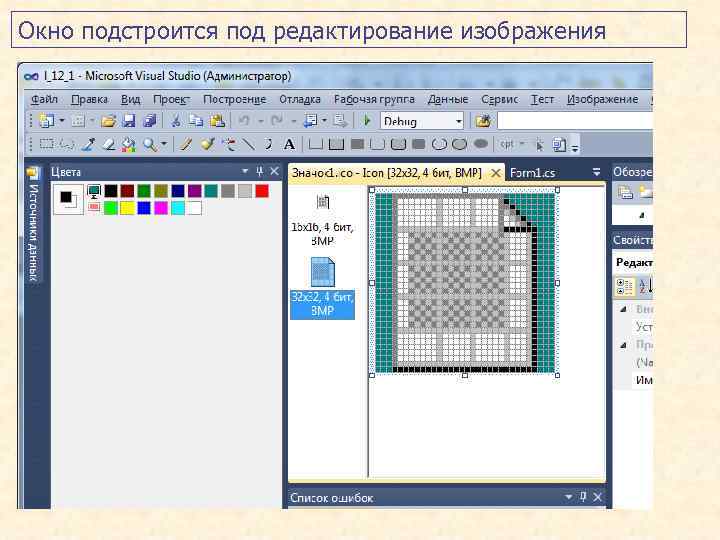Select the outlined Ellipse tool
Screen dimensions: 720x540
tap(439, 144)
